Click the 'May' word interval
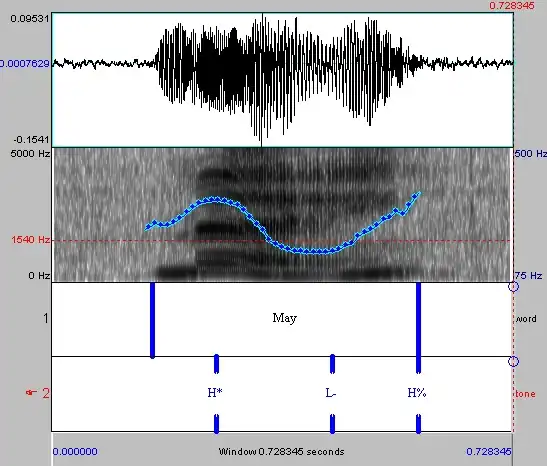 [x=285, y=318]
